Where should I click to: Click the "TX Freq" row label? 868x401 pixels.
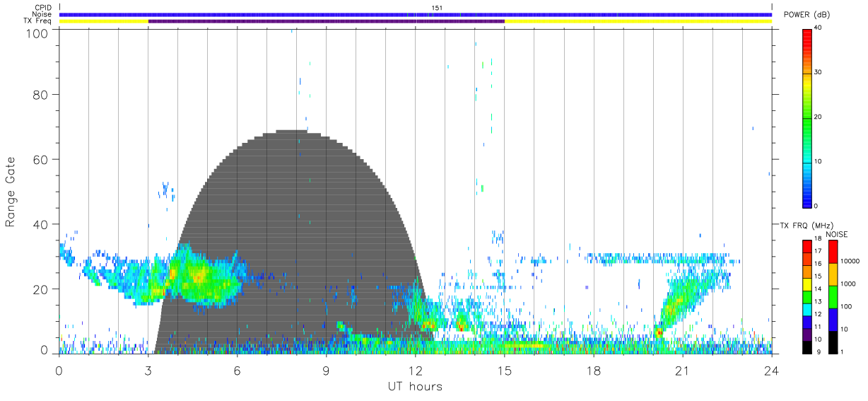(x=39, y=21)
